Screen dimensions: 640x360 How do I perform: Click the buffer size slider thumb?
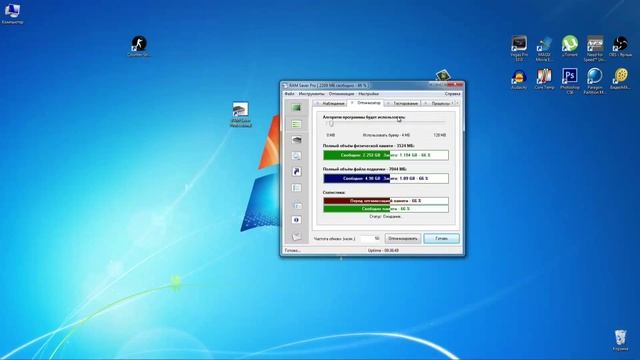pyautogui.click(x=331, y=124)
